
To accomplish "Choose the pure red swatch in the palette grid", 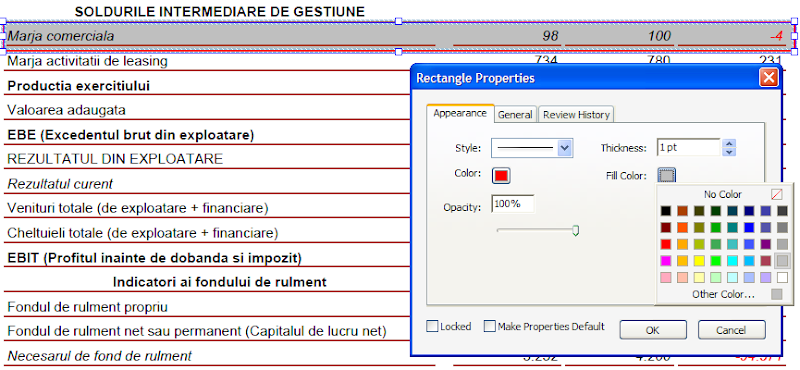I will point(665,244).
